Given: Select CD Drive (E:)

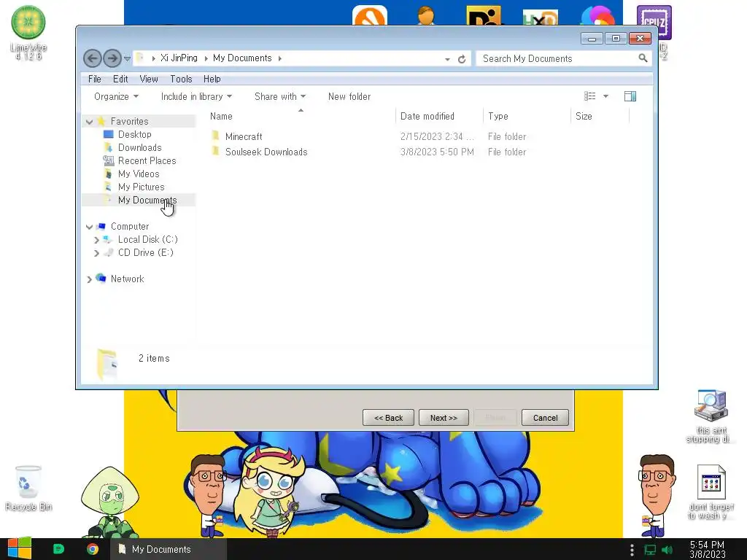Looking at the screenshot, I should pos(145,252).
